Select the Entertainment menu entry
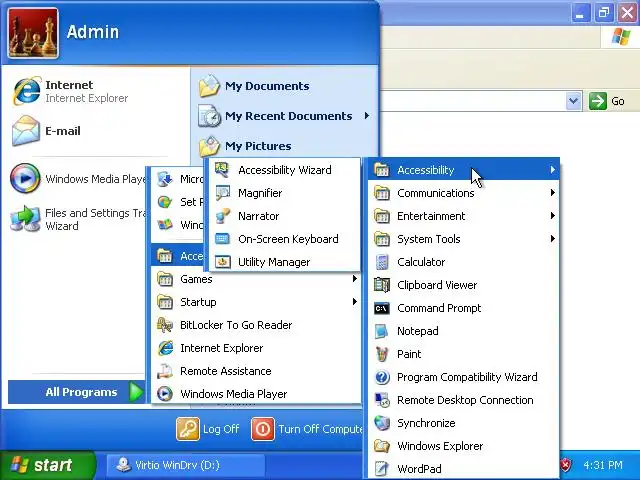 pos(464,216)
